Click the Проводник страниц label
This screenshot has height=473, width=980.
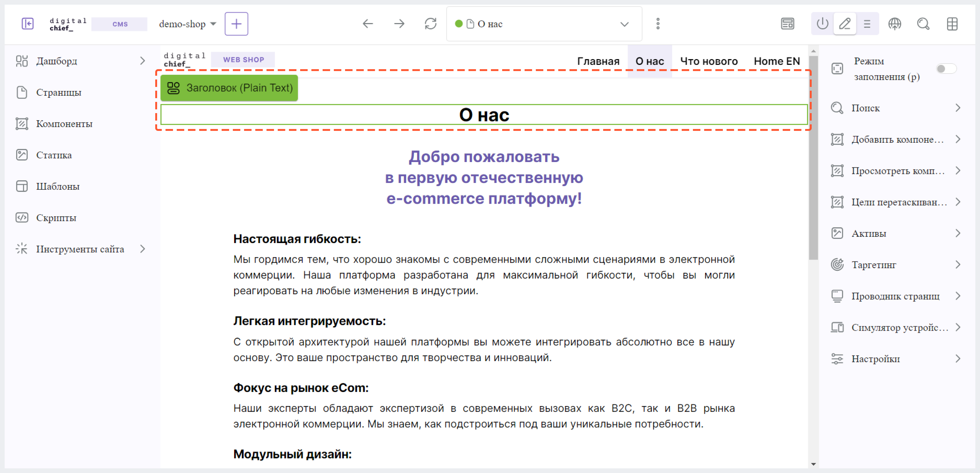point(895,296)
